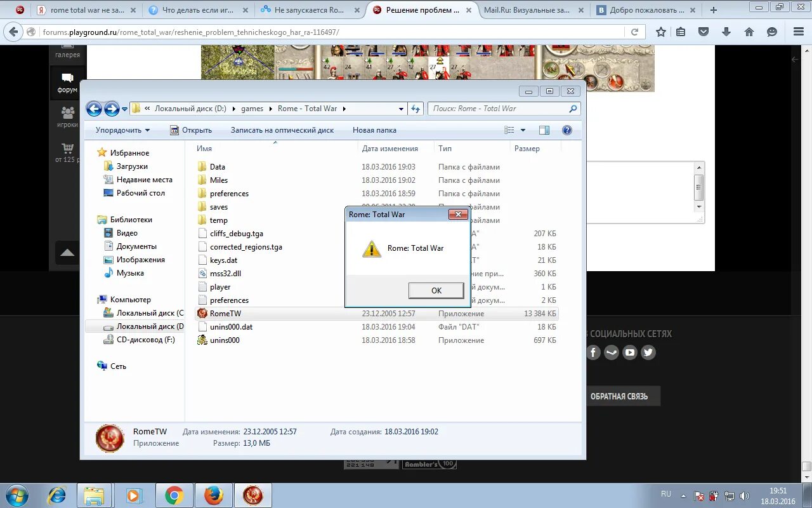Switch to the 'Добро пожаловать' VK tab
This screenshot has width=812, height=508.
647,10
